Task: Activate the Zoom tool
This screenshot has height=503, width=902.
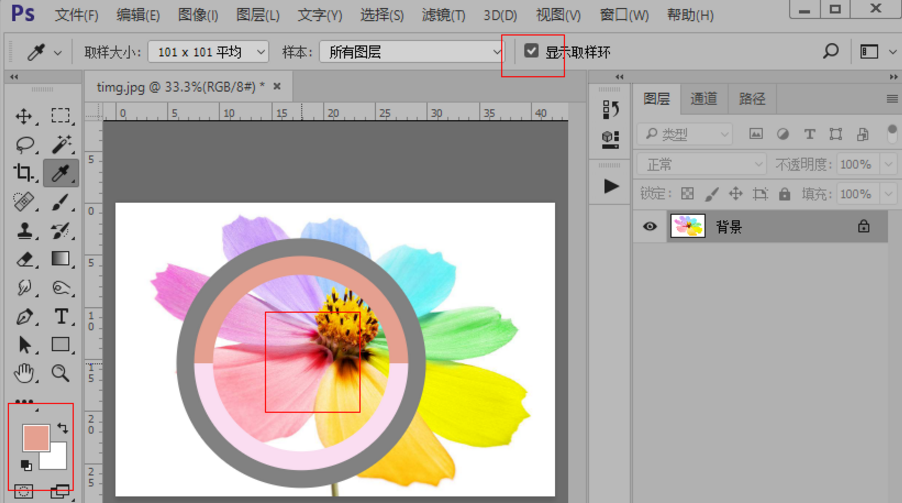Action: 61,373
